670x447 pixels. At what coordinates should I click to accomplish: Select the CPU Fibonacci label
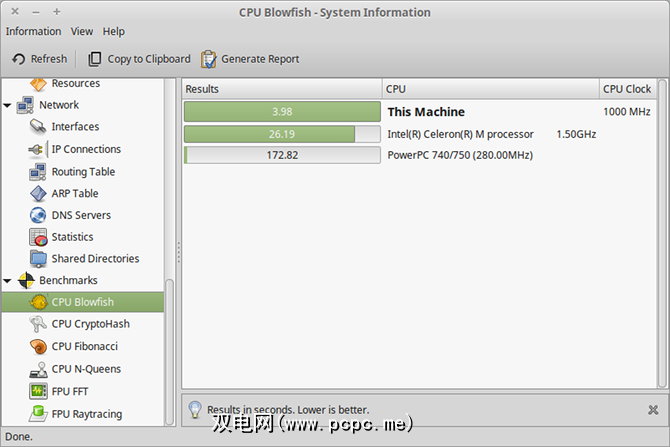pos(85,347)
